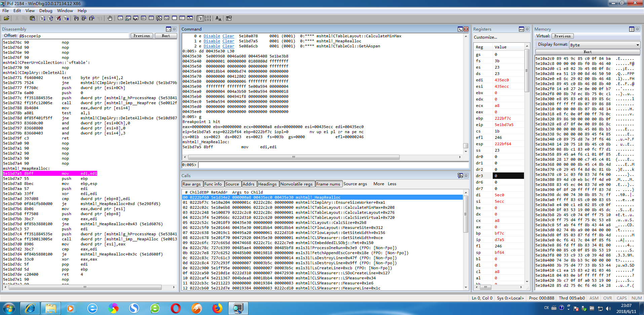
Task: Toggle Addrs in Calls window
Action: point(249,184)
